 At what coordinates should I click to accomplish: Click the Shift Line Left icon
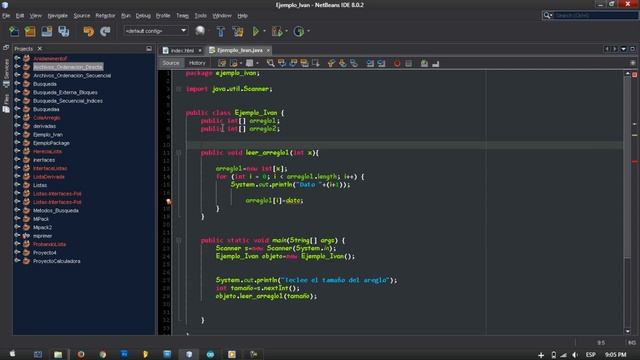coord(370,63)
